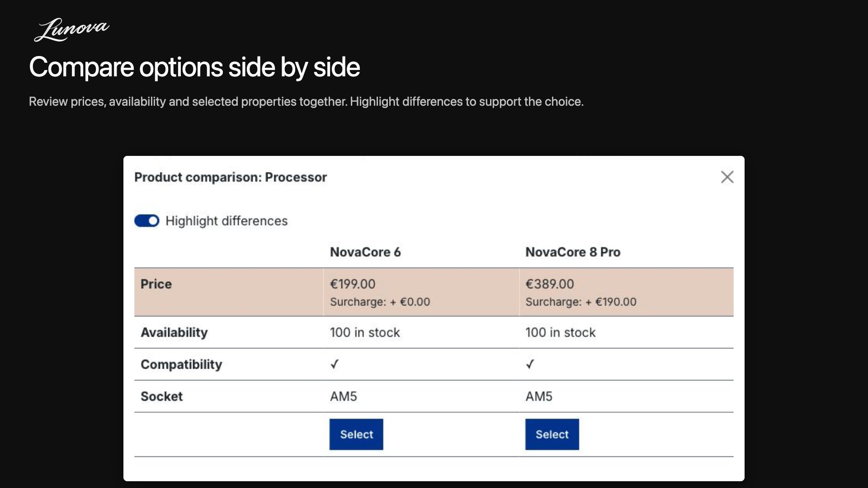Click the Compatibility row label
This screenshot has width=868, height=488.
coord(181,365)
